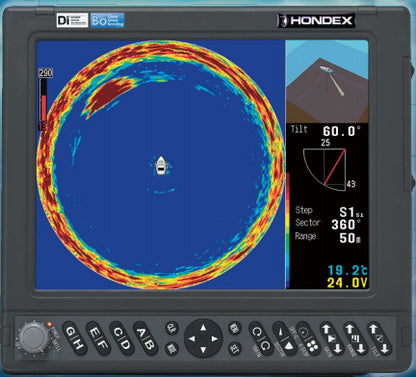This screenshot has width=416, height=377.
Task: Click the off-center circle icon key
Action: pos(303,332)
